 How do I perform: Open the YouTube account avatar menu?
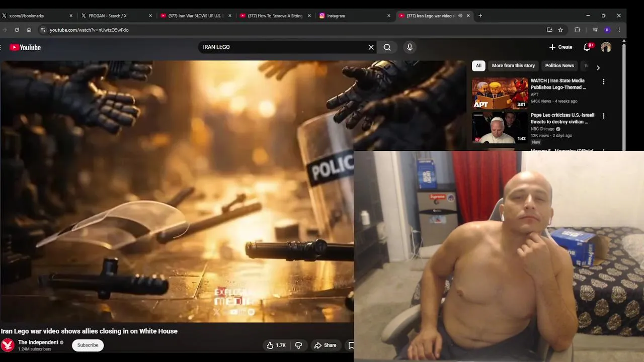pos(606,47)
